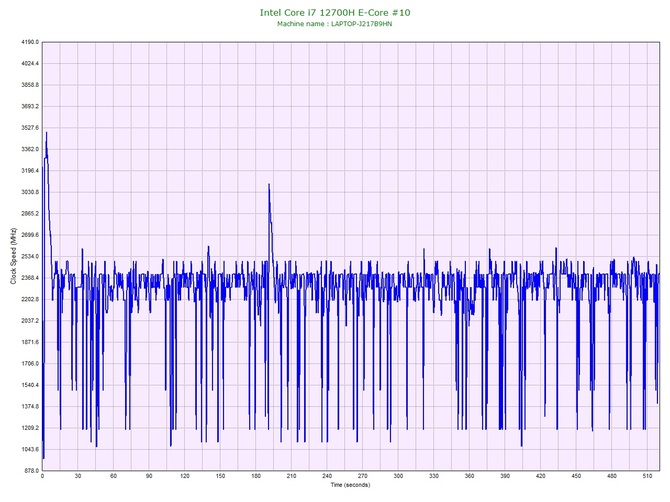Click the 240 tick on time axis

[327, 476]
